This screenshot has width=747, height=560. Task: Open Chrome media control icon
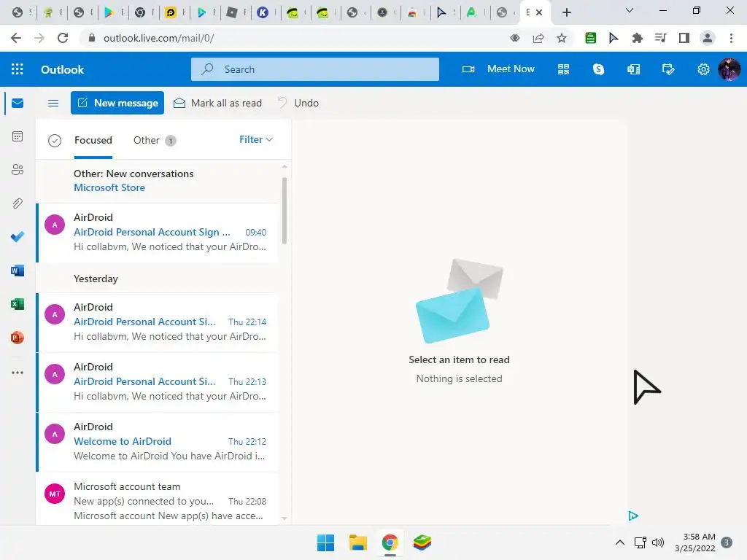tap(660, 38)
